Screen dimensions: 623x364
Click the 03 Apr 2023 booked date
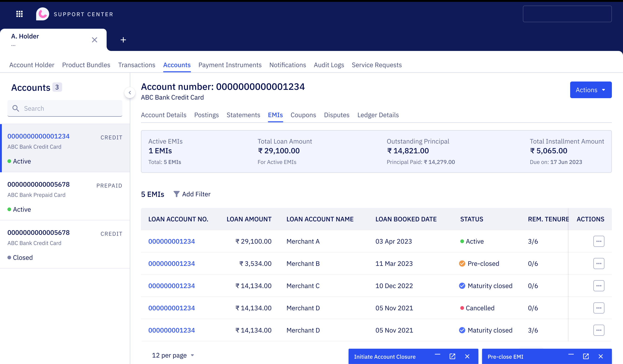point(394,241)
